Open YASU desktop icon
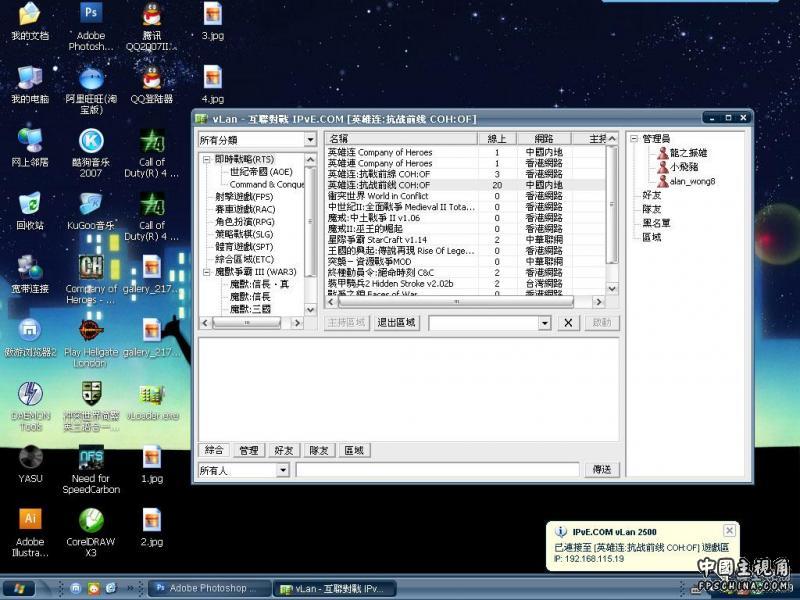Screen dimensions: 800x600 [30, 464]
